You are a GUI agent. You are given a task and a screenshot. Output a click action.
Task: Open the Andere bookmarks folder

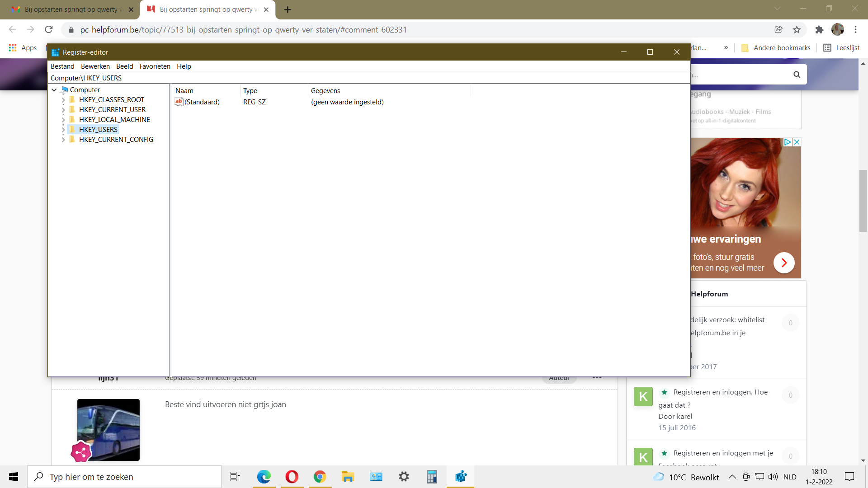click(776, 48)
